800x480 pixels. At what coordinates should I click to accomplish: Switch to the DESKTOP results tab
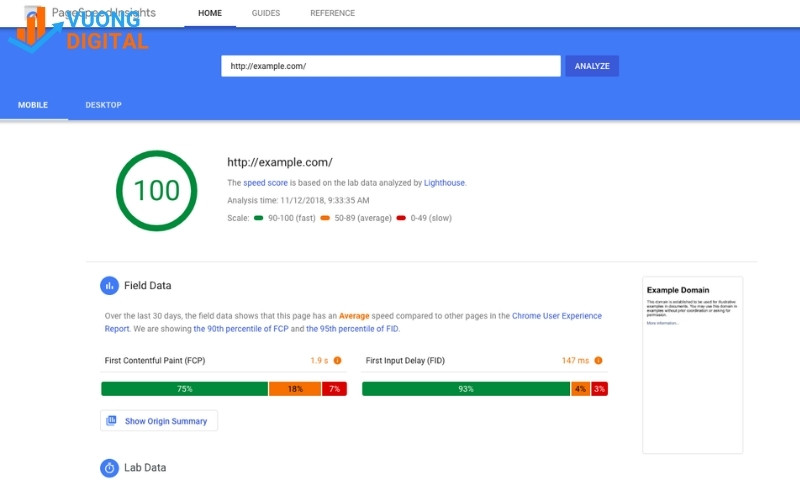click(103, 105)
